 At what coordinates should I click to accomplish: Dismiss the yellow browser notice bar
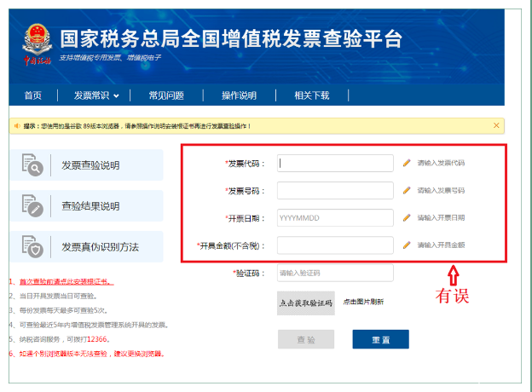pyautogui.click(x=496, y=125)
